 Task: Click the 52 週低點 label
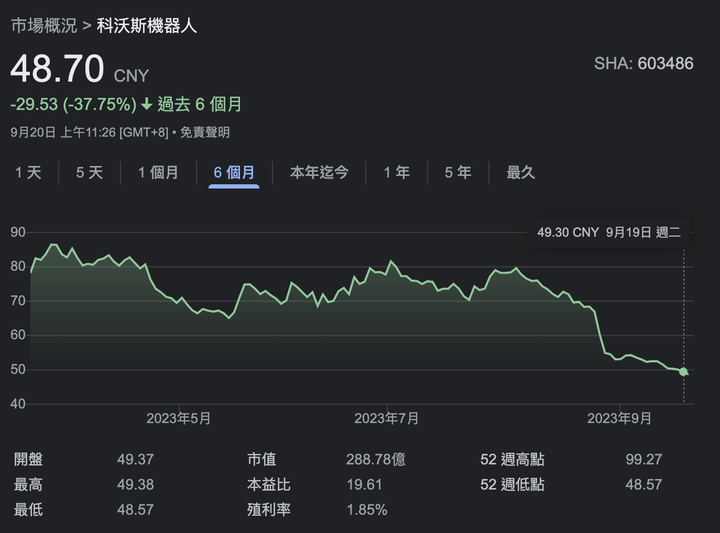click(x=512, y=484)
